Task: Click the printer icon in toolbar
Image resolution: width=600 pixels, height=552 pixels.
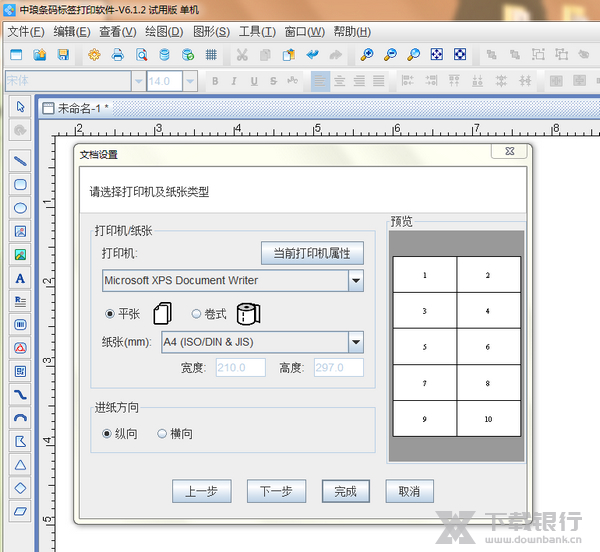Action: pos(117,55)
